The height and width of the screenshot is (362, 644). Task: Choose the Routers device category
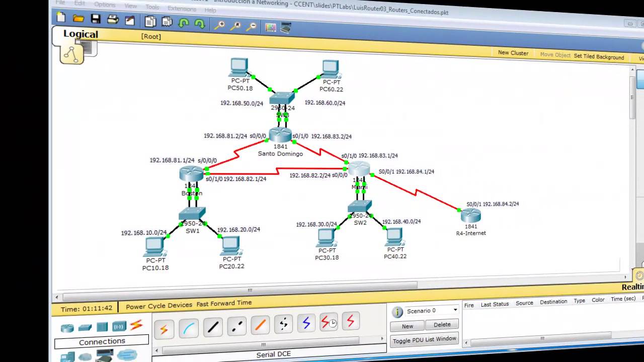(67, 328)
